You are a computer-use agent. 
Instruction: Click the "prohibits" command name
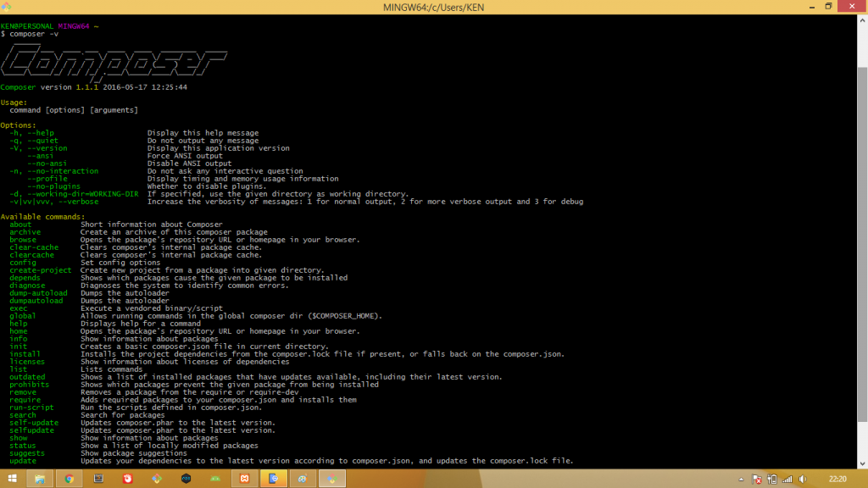coord(30,385)
